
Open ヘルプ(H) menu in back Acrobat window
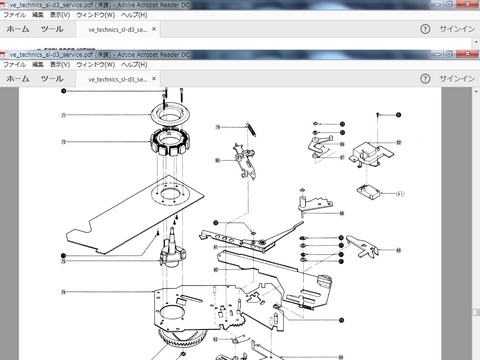pyautogui.click(x=134, y=15)
